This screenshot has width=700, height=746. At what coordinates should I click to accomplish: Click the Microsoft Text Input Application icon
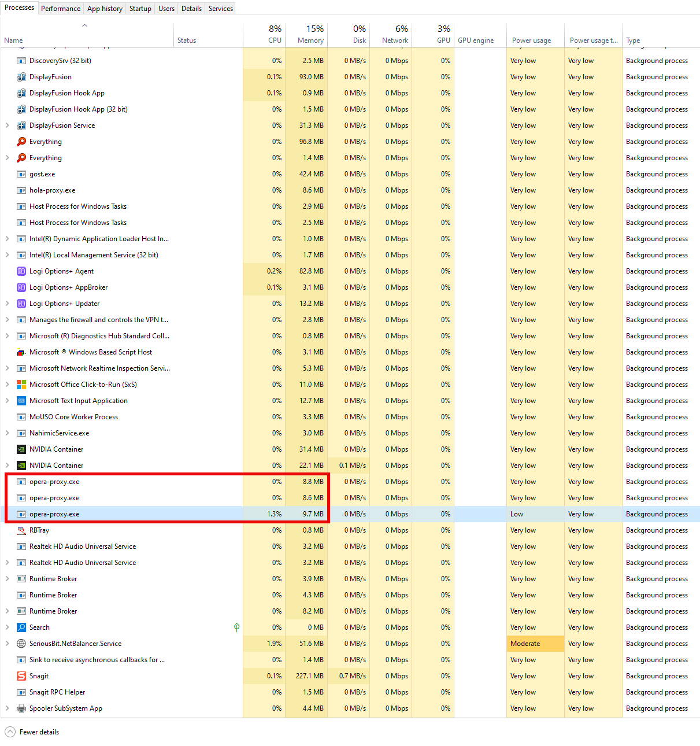(x=21, y=401)
